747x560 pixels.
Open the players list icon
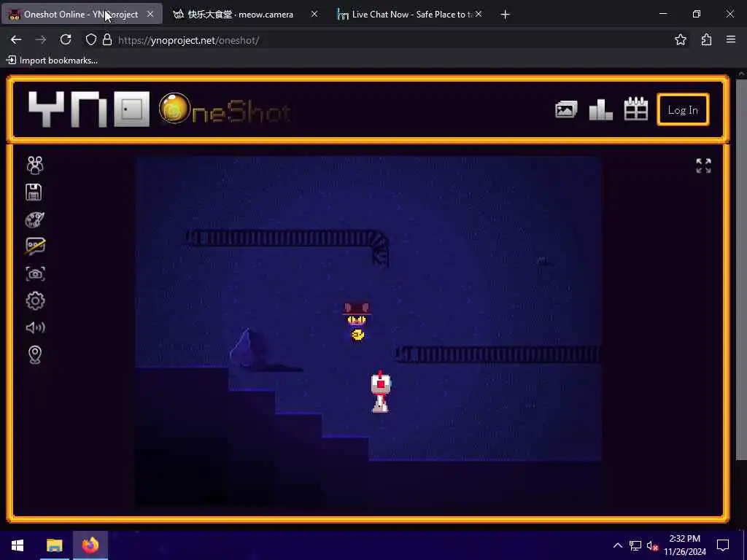click(x=35, y=165)
